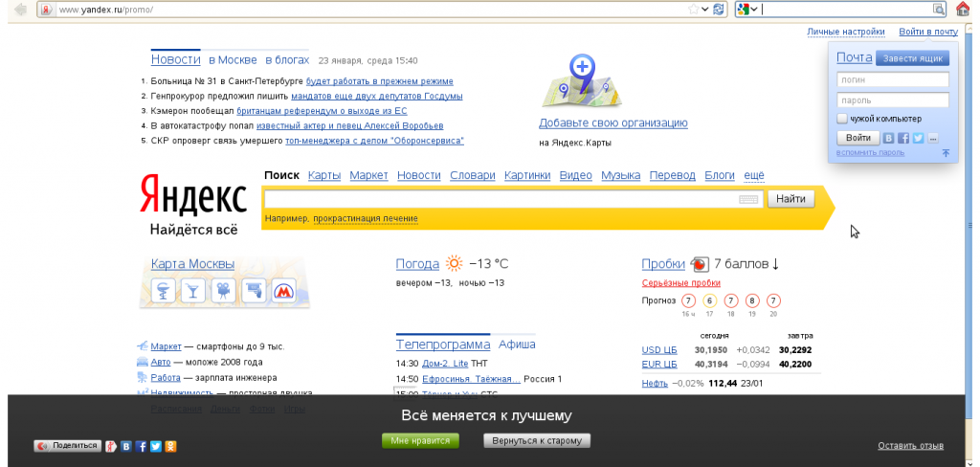Open the Добавьте свою организацию link

(613, 123)
